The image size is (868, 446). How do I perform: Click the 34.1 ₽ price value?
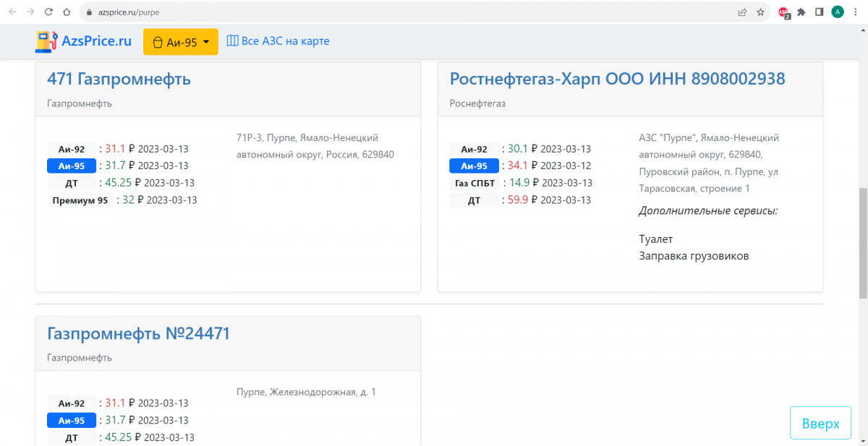pos(523,166)
